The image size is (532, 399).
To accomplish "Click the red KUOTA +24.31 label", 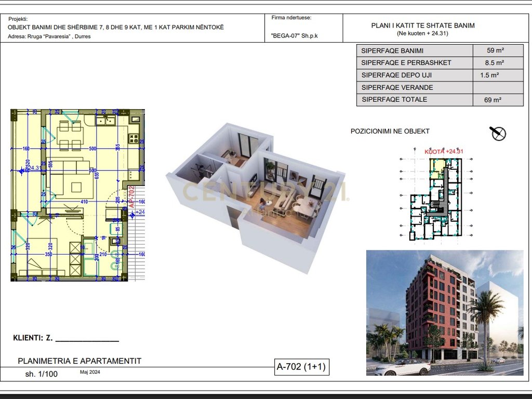I will pos(444,151).
